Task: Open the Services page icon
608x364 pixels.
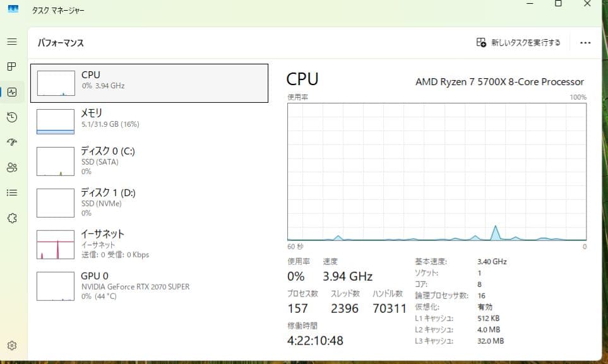Action: [x=11, y=218]
